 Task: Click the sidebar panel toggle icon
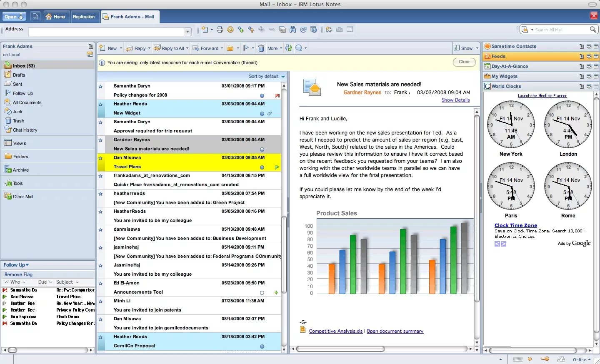point(350,30)
